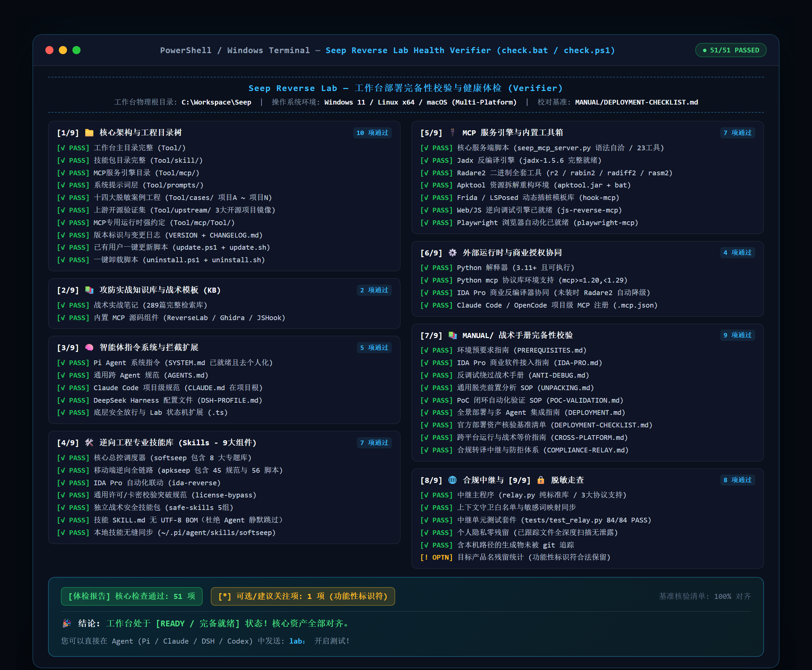Click the yellow minimize window dot
The width and height of the screenshot is (812, 670).
63,50
